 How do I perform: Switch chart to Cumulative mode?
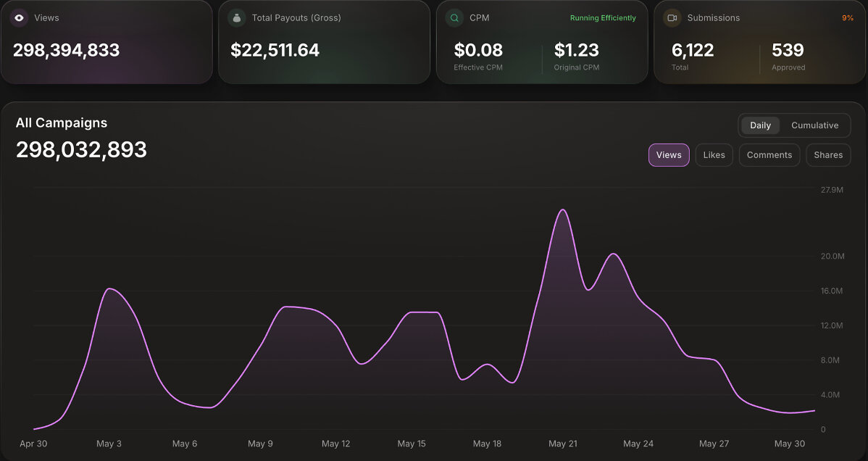coord(814,125)
